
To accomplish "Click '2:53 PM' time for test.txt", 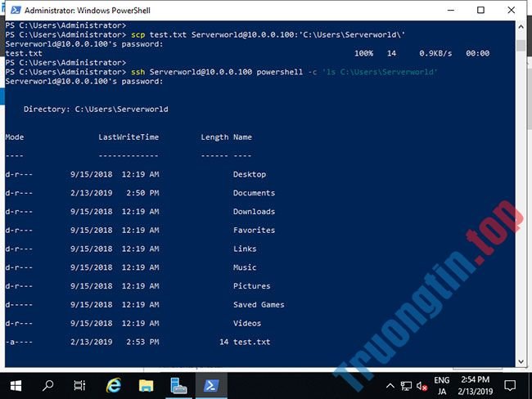I will [143, 342].
